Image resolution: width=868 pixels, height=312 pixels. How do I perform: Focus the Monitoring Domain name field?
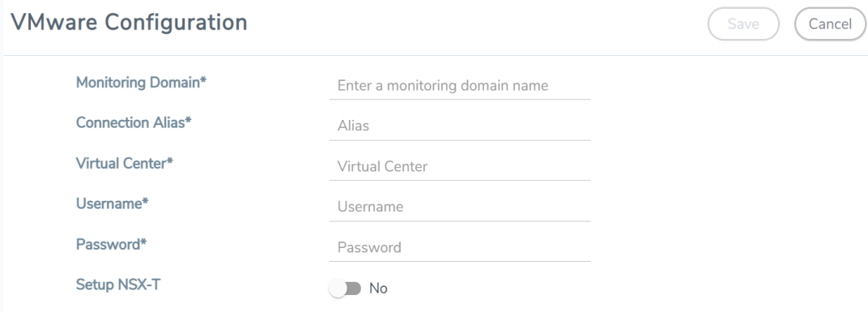(x=459, y=86)
